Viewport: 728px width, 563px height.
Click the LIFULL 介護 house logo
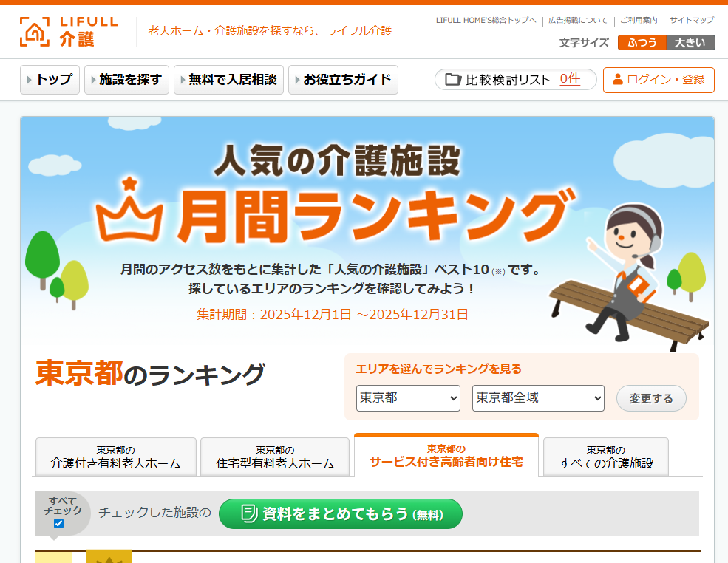[x=34, y=32]
